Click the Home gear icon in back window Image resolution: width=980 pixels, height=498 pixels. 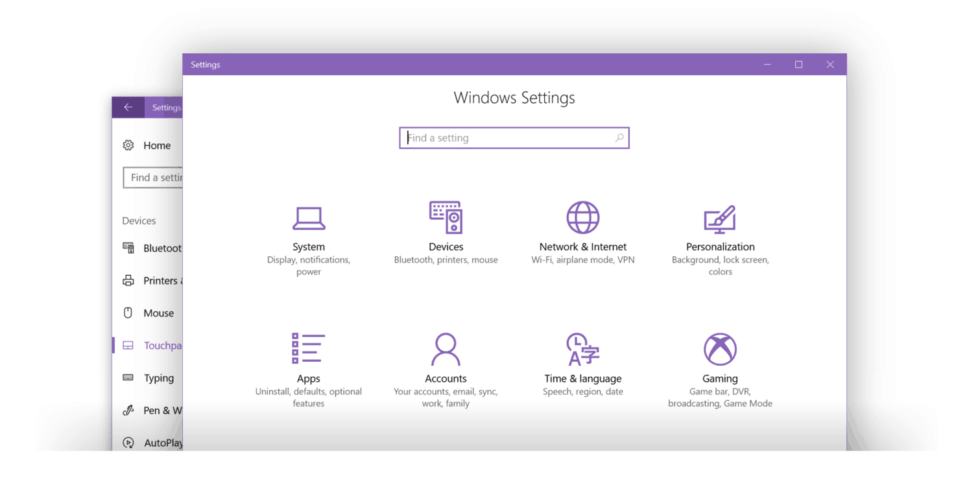pyautogui.click(x=128, y=145)
